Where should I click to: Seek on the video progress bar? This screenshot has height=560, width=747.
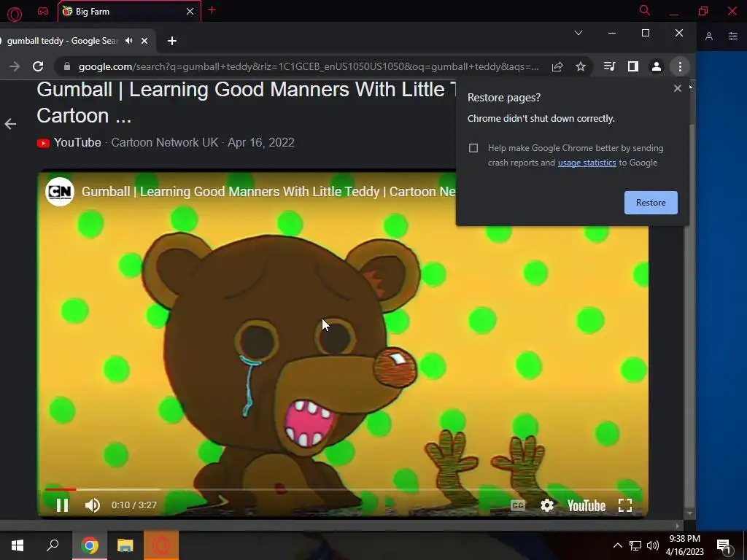[x=342, y=489]
